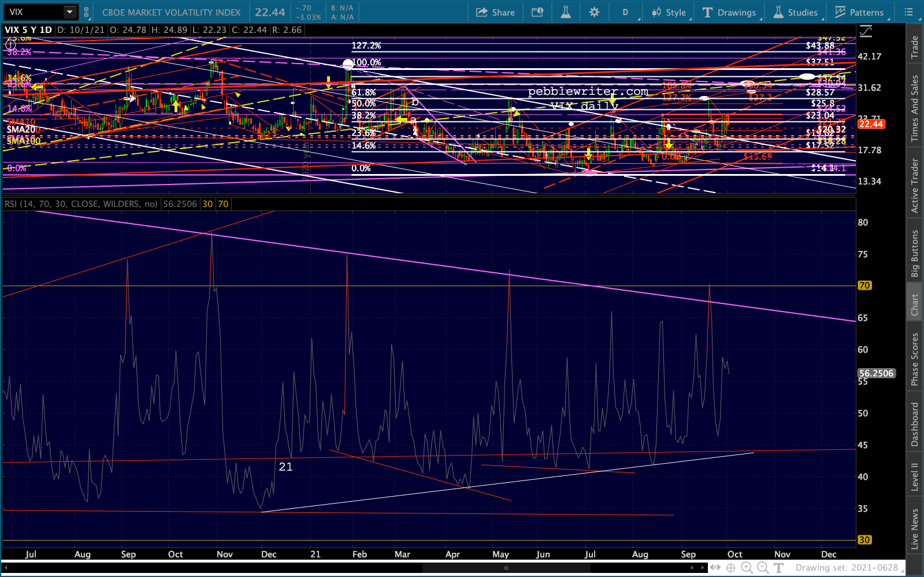The width and height of the screenshot is (924, 577).
Task: Click the horizontal chart scrollbar handle
Action: click(x=506, y=568)
